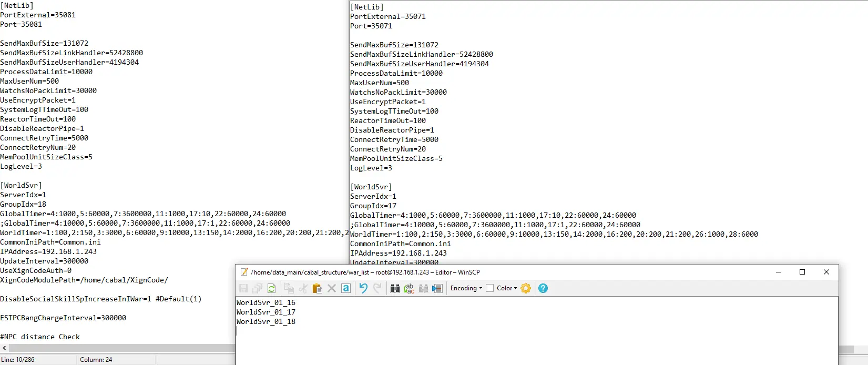Maximize the WinSCP editor window

pos(802,272)
